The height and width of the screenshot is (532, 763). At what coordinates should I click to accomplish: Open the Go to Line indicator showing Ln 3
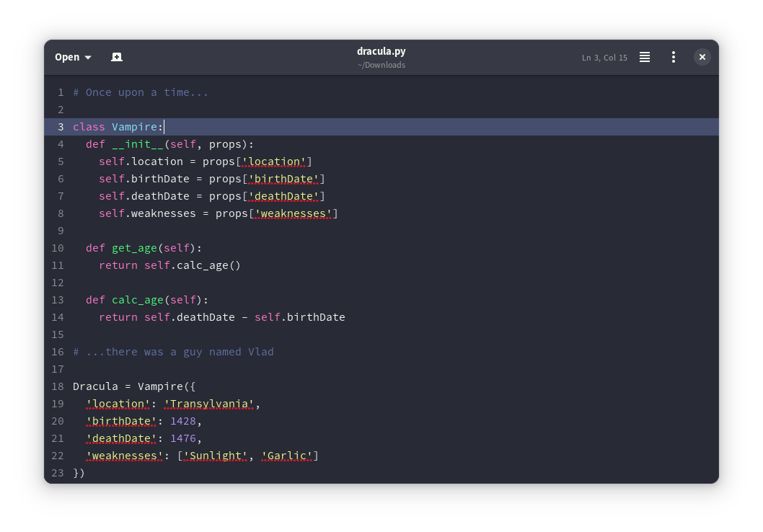604,57
